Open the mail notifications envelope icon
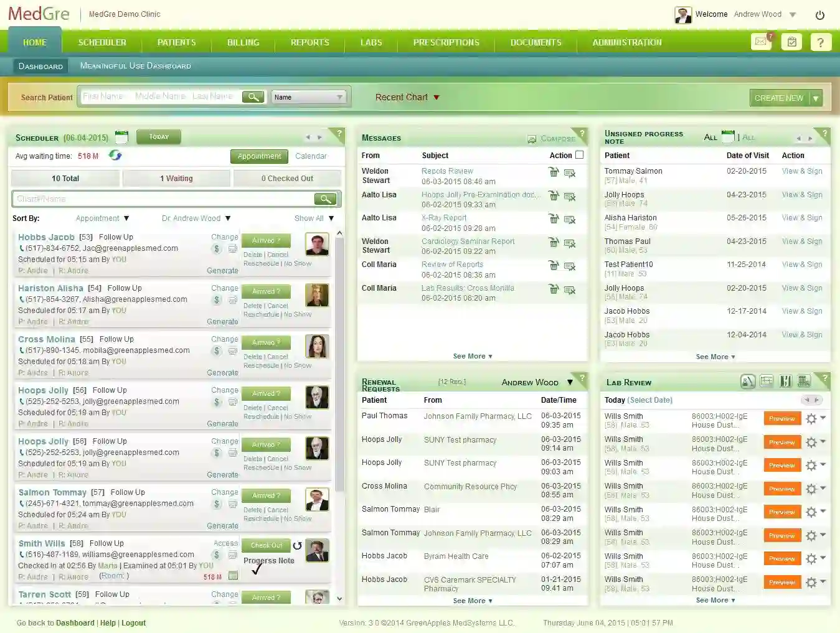840x633 pixels. [760, 42]
